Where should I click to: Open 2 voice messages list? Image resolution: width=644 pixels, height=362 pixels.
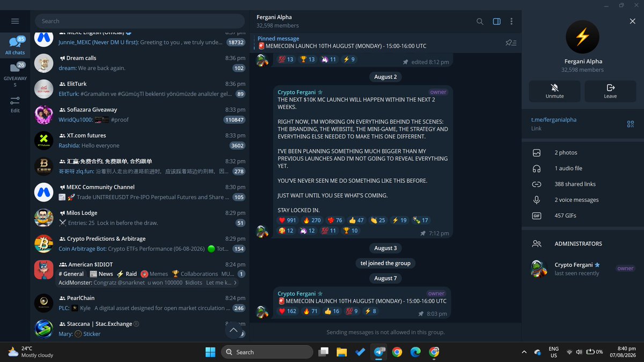click(x=583, y=200)
